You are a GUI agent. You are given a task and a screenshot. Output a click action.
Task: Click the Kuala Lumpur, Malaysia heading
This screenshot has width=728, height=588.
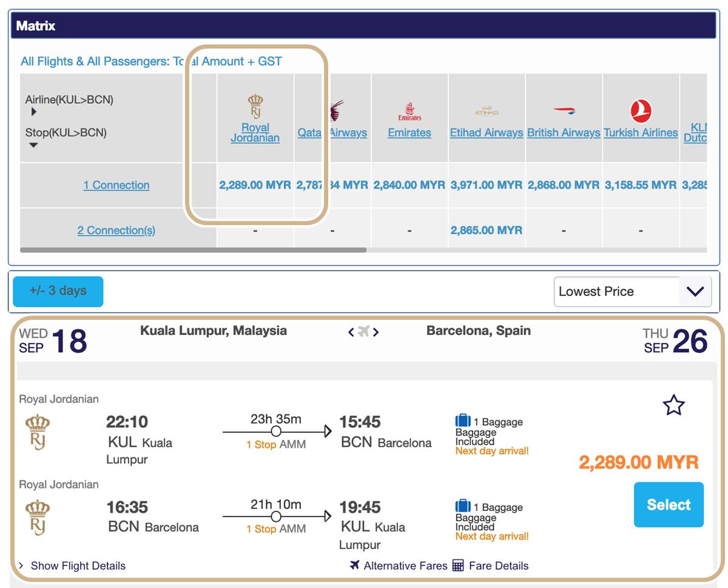pyautogui.click(x=214, y=331)
